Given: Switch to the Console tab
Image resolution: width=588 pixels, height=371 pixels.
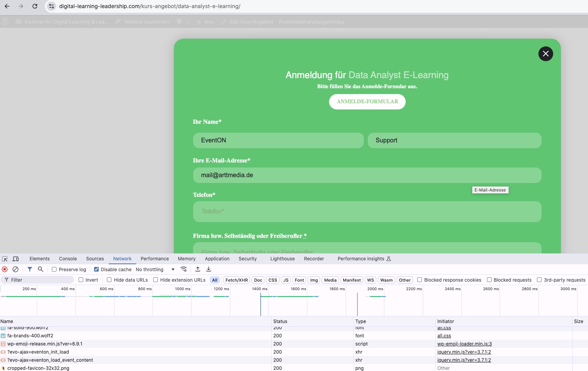Looking at the screenshot, I should tap(68, 259).
